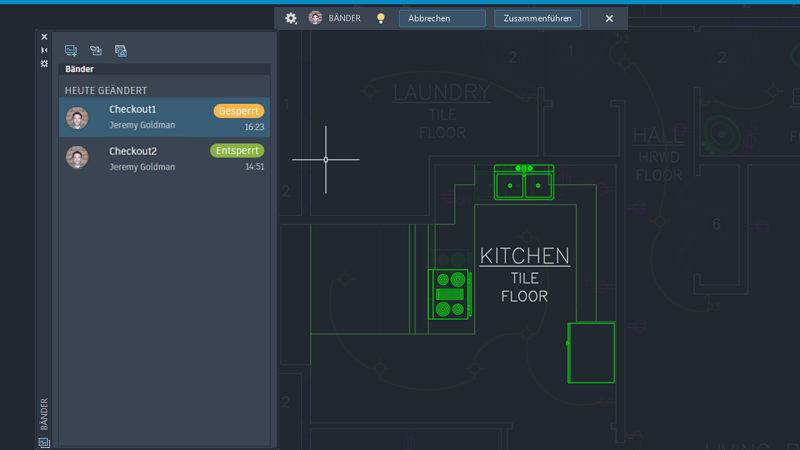Click the BÄNDER label in trace toolbar

pos(344,18)
